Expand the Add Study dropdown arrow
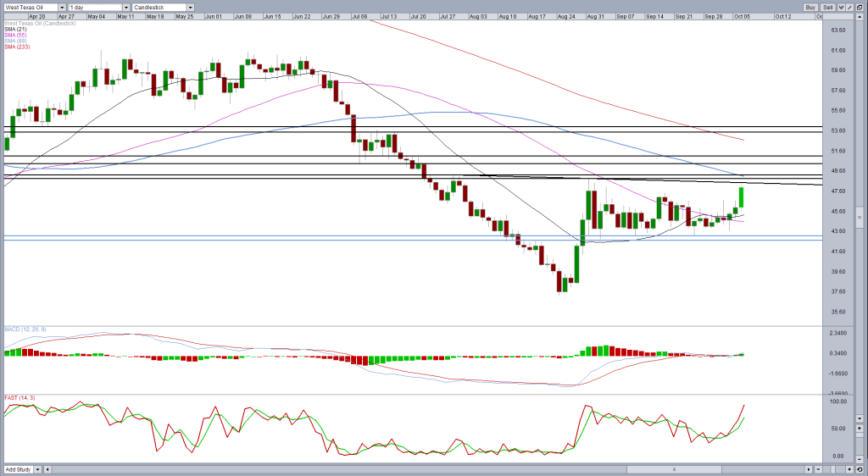Viewport: 868px width, 476px height. point(37,469)
